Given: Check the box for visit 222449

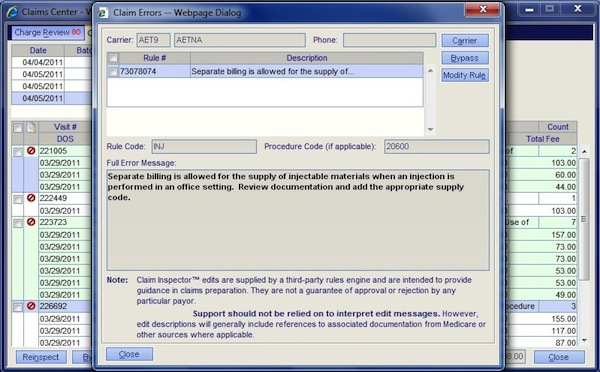Looking at the screenshot, I should (18, 199).
